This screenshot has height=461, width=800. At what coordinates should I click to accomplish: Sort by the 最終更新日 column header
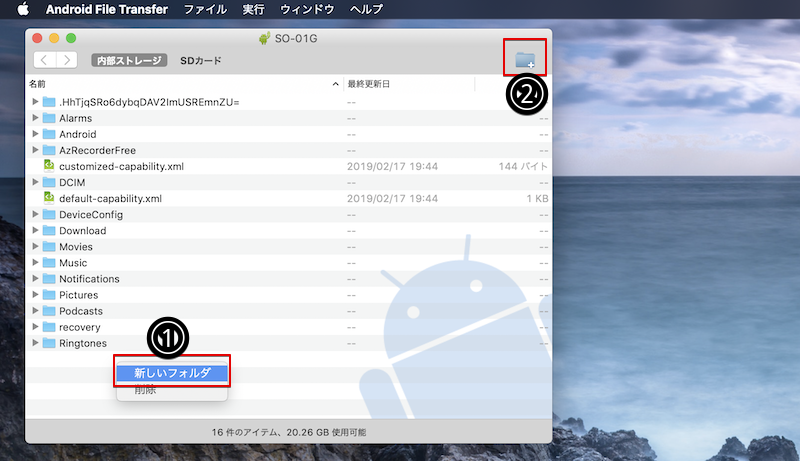point(368,83)
